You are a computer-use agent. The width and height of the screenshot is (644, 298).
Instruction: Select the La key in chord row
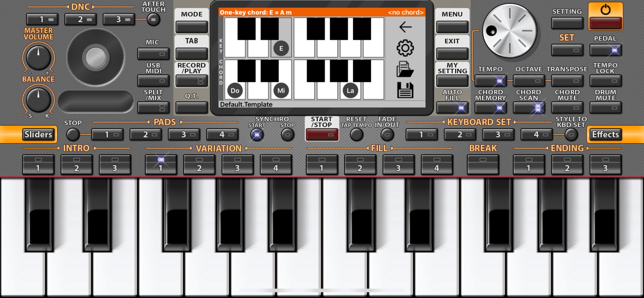coord(350,90)
